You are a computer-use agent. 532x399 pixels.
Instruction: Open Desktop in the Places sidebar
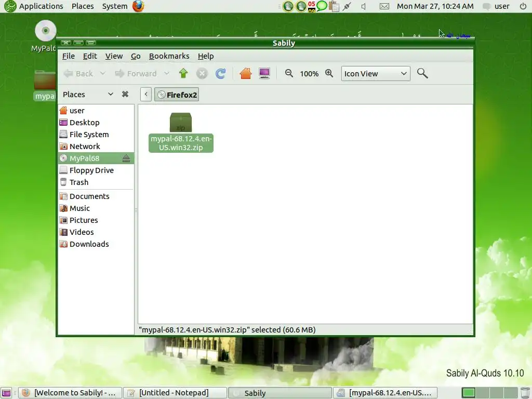[x=96, y=123]
